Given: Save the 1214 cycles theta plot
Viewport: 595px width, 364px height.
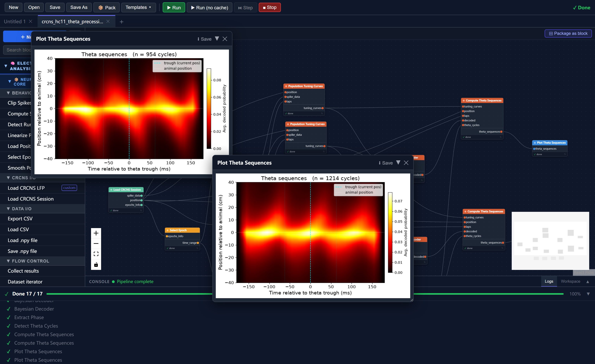Looking at the screenshot, I should pyautogui.click(x=386, y=163).
